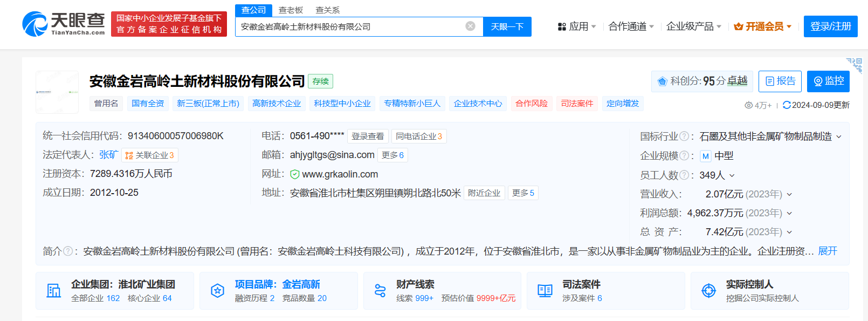
Task: Click the 实际控制人 target icon
Action: pos(708,291)
